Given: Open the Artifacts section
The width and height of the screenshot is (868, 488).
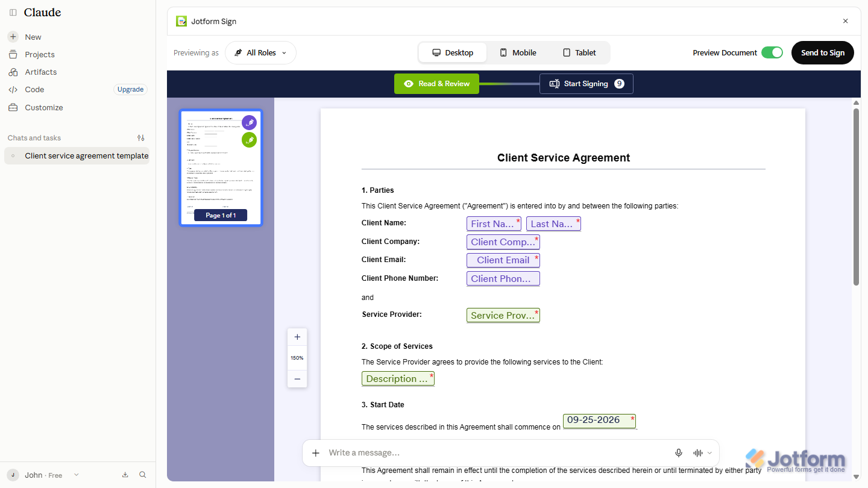Looking at the screenshot, I should 40,72.
